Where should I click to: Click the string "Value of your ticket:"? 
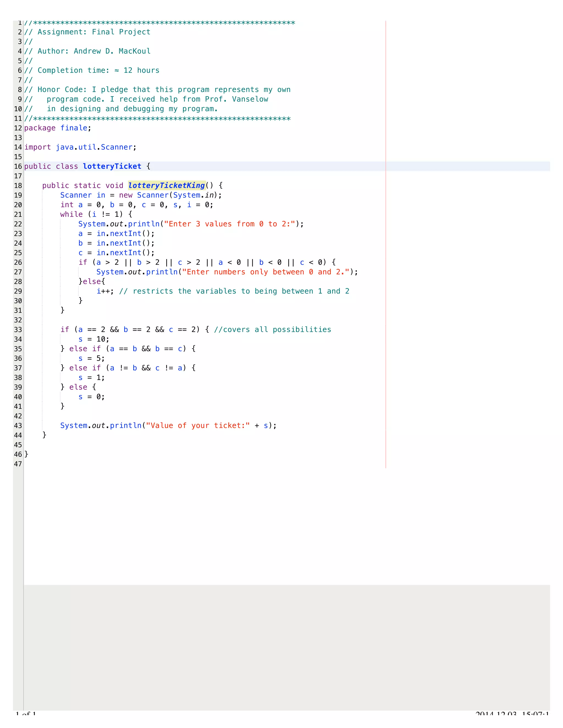pos(198,426)
